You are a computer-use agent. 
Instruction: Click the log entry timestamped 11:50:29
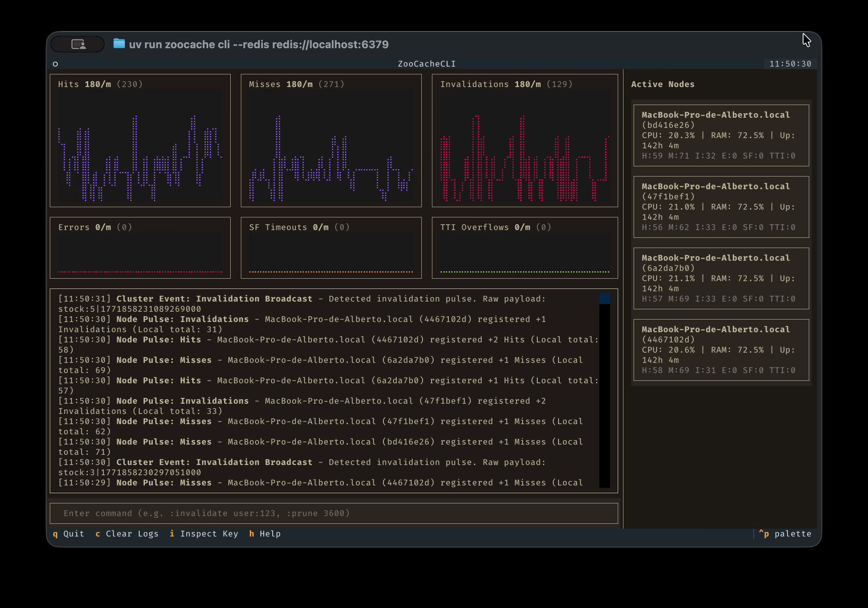pos(320,483)
